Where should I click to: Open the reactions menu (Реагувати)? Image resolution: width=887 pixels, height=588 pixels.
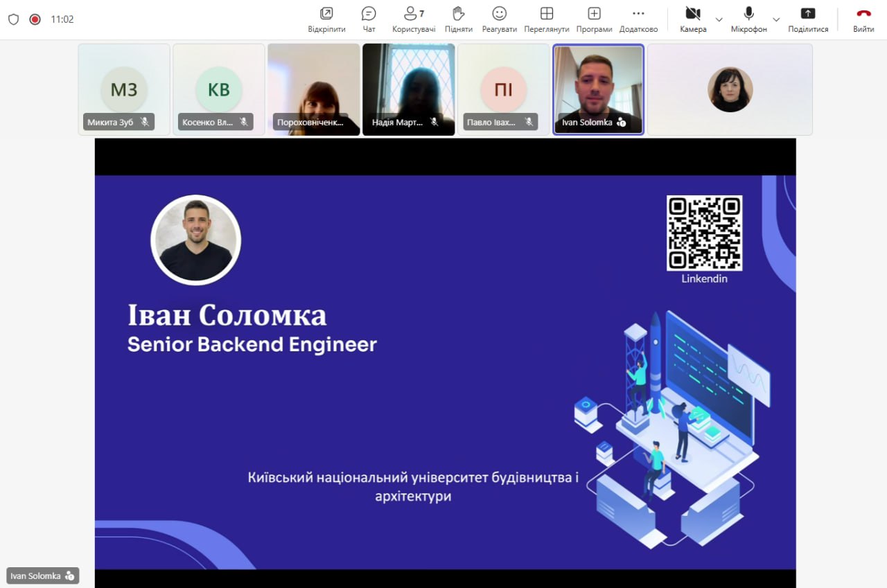coord(500,19)
